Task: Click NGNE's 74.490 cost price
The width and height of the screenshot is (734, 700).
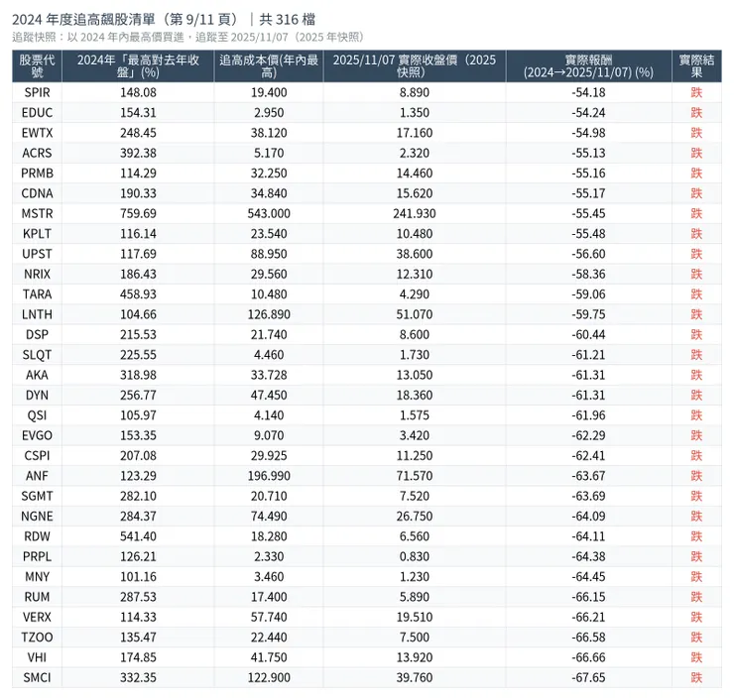Action: pyautogui.click(x=269, y=517)
